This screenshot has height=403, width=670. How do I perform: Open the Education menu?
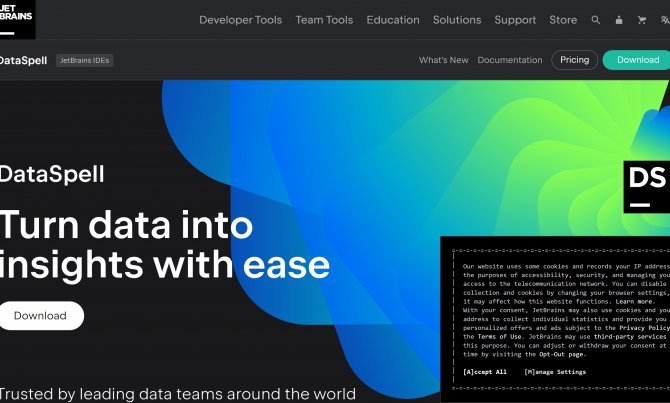393,20
